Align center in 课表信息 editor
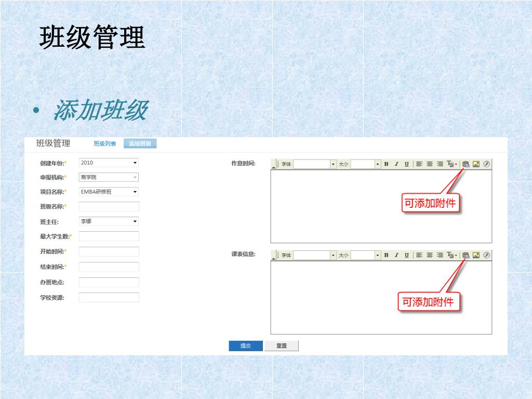 [x=430, y=255]
